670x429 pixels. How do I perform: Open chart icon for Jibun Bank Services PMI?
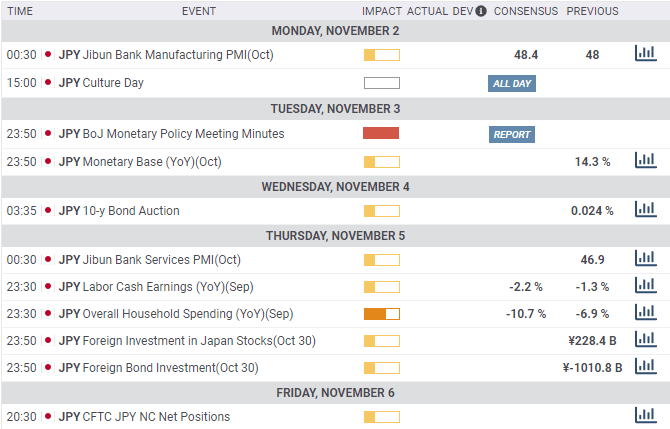pyautogui.click(x=645, y=259)
